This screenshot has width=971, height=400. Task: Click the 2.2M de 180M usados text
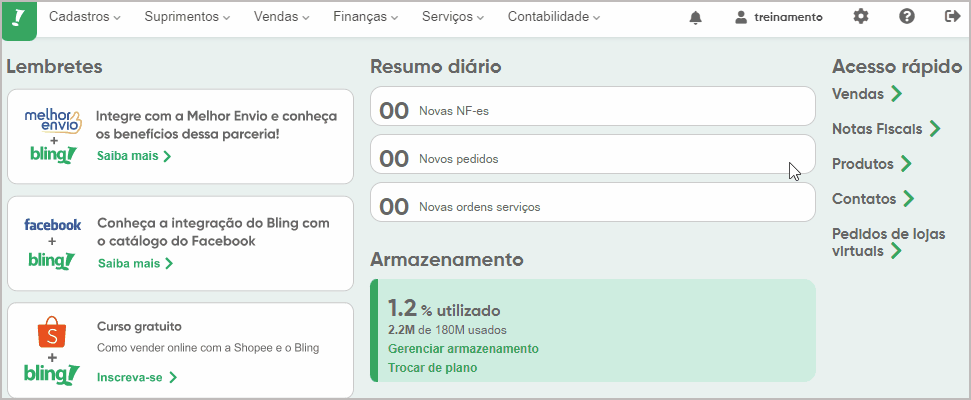pyautogui.click(x=447, y=330)
